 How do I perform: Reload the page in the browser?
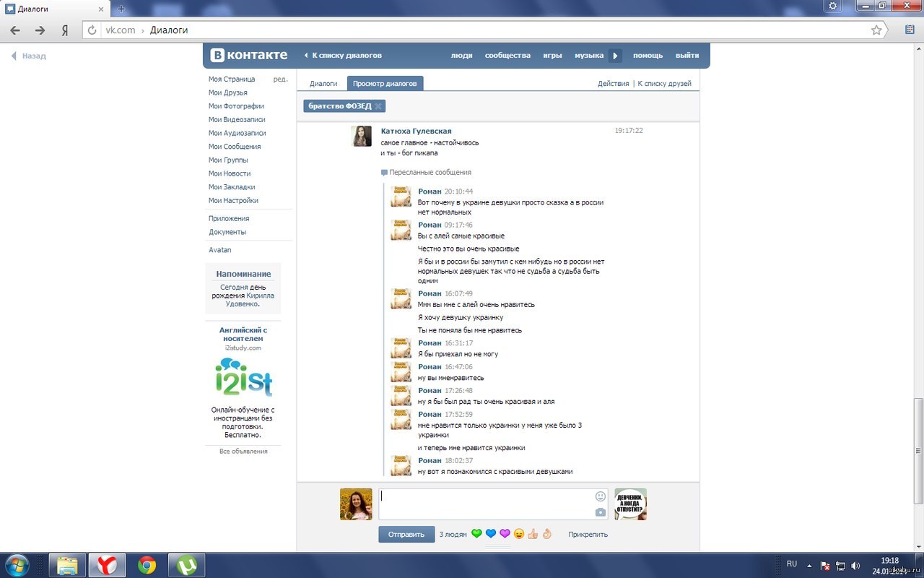click(92, 30)
